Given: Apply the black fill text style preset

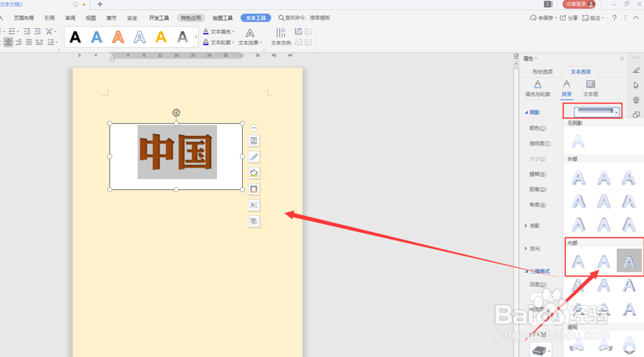Looking at the screenshot, I should coord(75,37).
